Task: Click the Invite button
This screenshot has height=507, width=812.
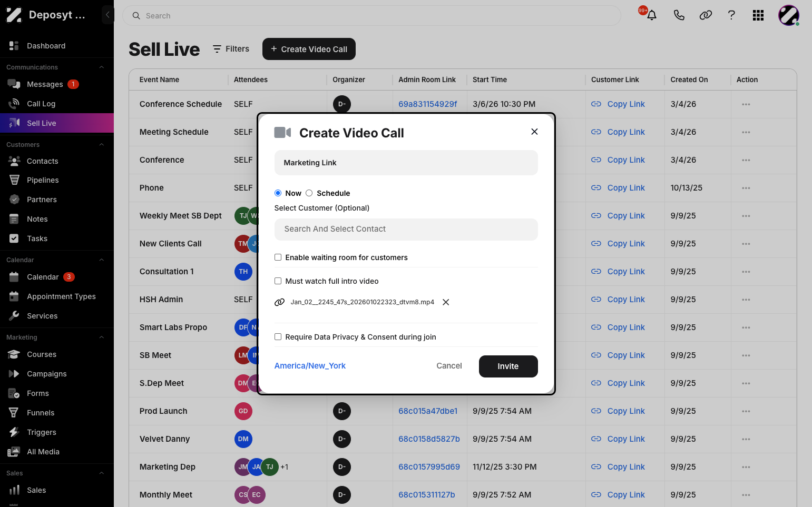Action: coord(508,366)
